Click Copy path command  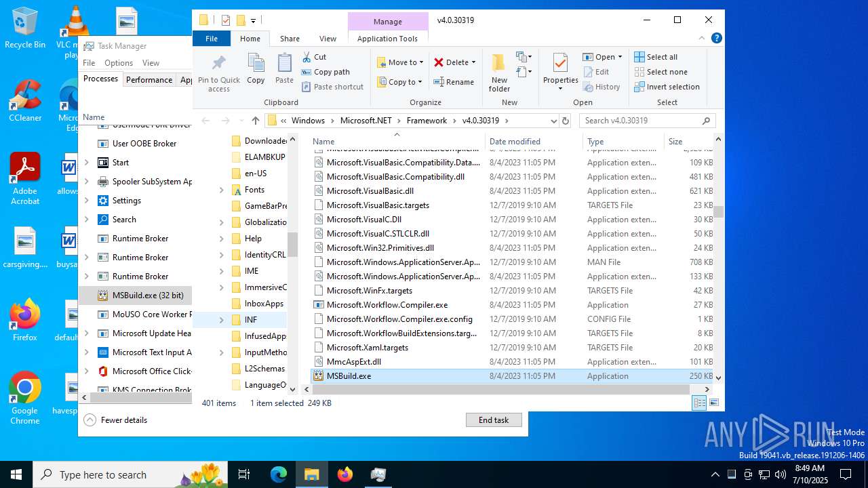(325, 72)
